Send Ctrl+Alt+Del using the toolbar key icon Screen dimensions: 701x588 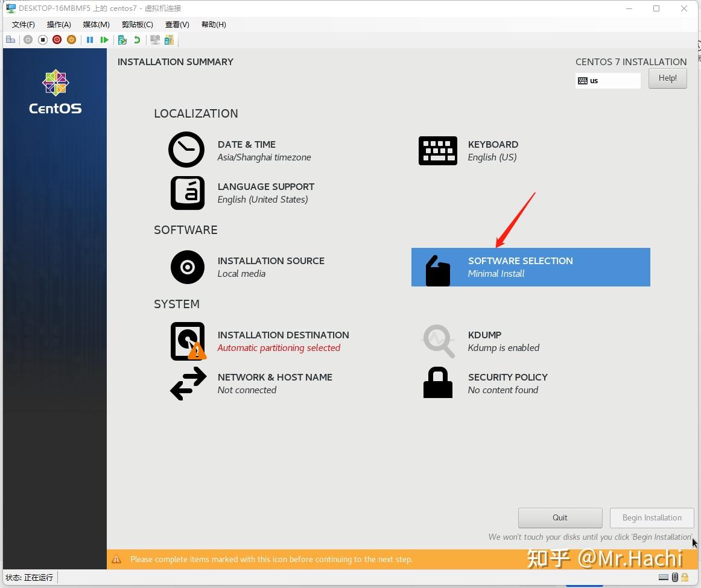coord(11,40)
